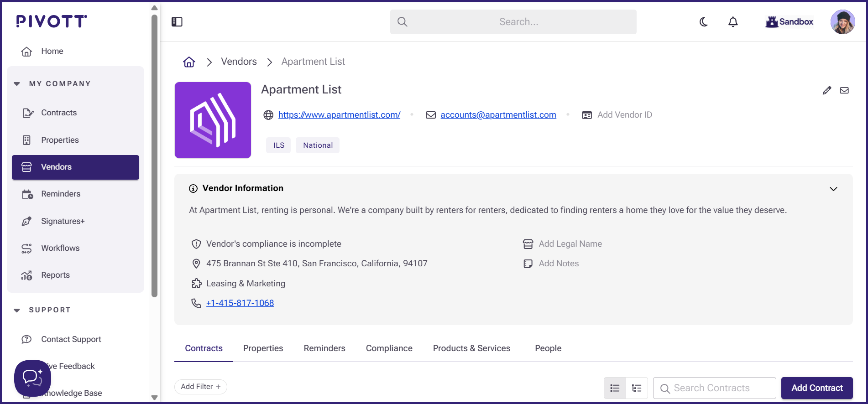Click Vendor's compliance is incomplete text
This screenshot has height=404, width=868.
click(x=274, y=244)
